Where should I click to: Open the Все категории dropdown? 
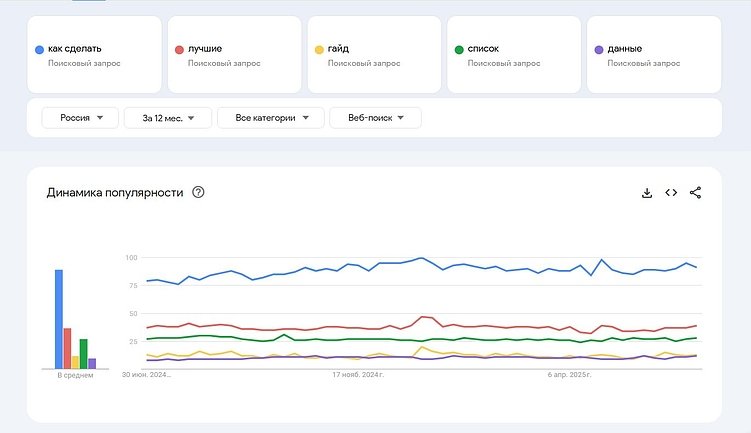tap(270, 118)
